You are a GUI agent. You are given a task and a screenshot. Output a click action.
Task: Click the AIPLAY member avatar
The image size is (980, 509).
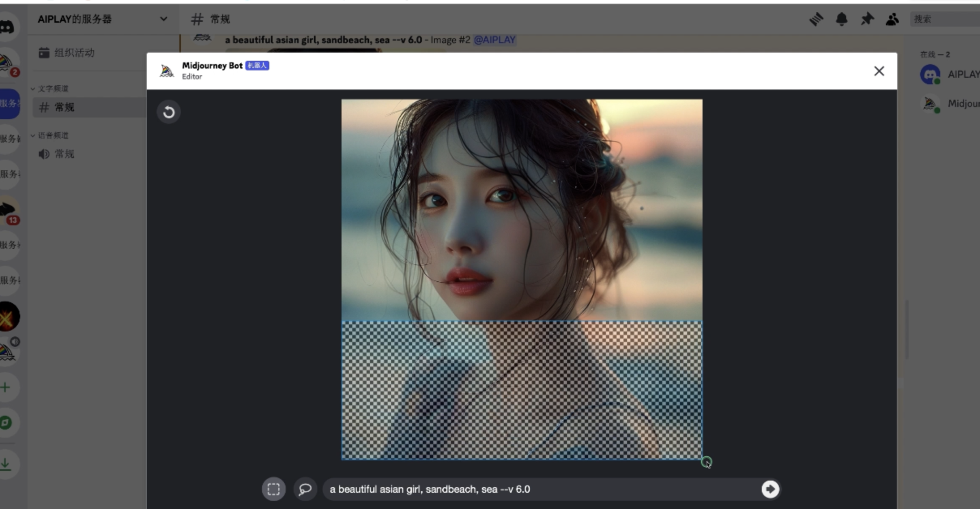pos(930,75)
